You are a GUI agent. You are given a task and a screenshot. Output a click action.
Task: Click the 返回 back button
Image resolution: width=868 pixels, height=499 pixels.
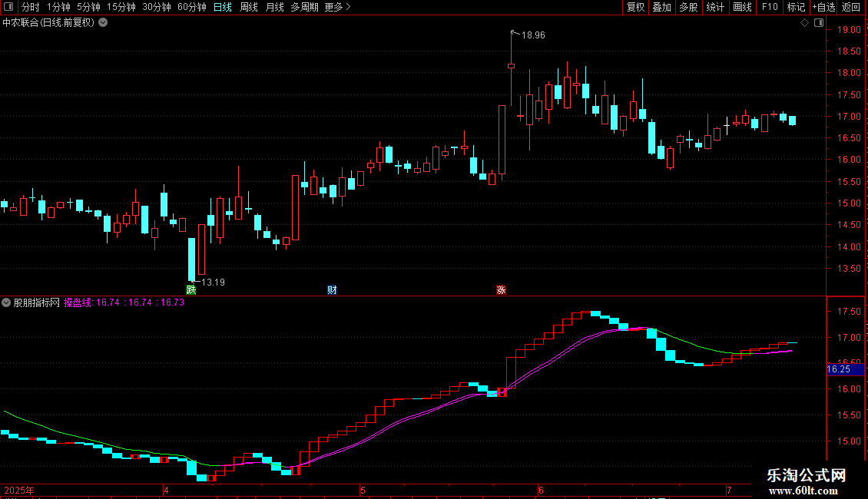tap(851, 7)
